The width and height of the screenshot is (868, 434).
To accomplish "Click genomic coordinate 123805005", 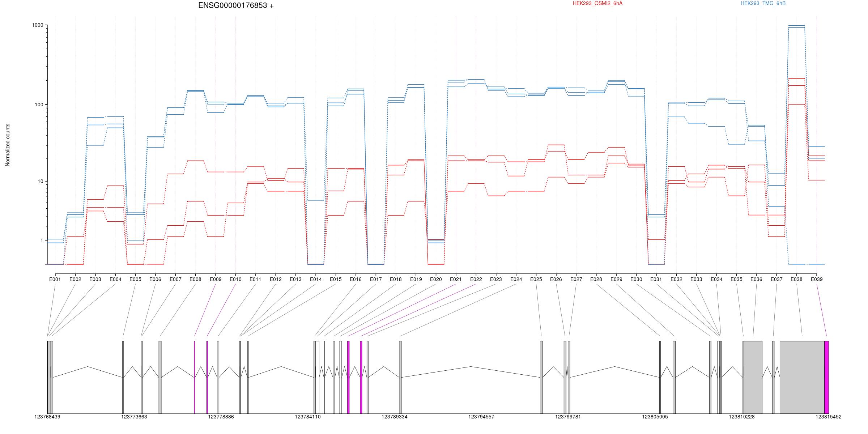I will pyautogui.click(x=655, y=417).
